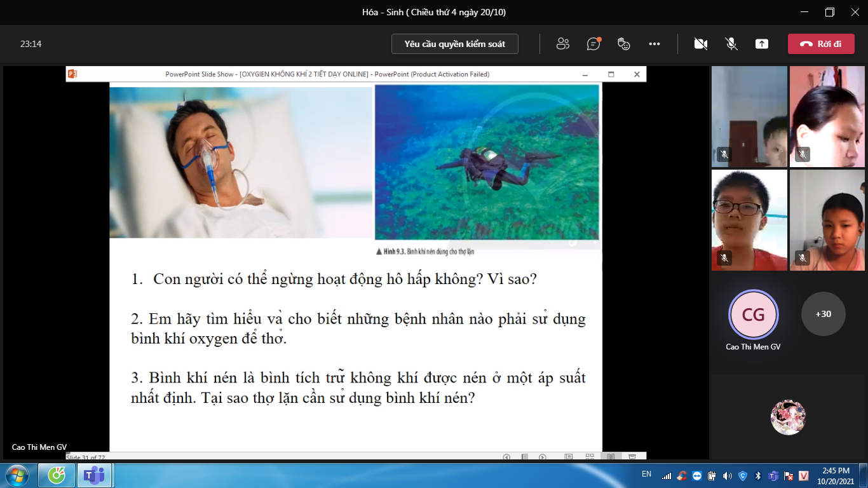This screenshot has height=488, width=868.
Task: Open the +30 more participants bubble
Action: 824,314
